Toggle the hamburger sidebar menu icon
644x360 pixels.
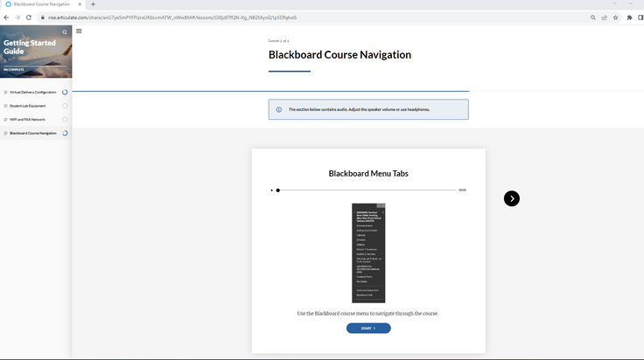click(x=79, y=31)
